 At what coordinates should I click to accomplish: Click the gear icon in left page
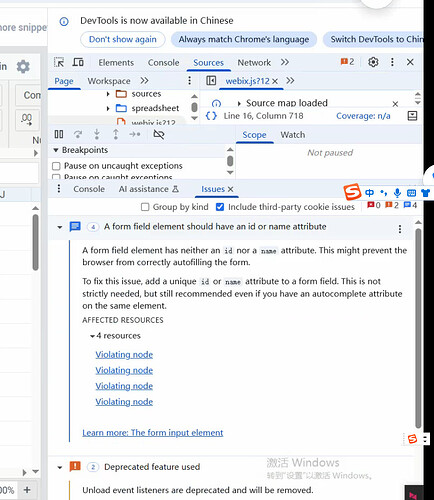tap(23, 66)
